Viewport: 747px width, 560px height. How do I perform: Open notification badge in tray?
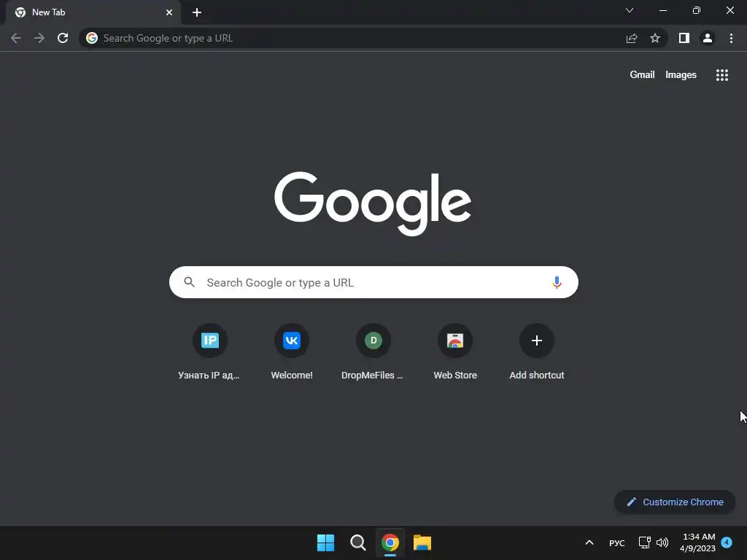[x=727, y=542]
